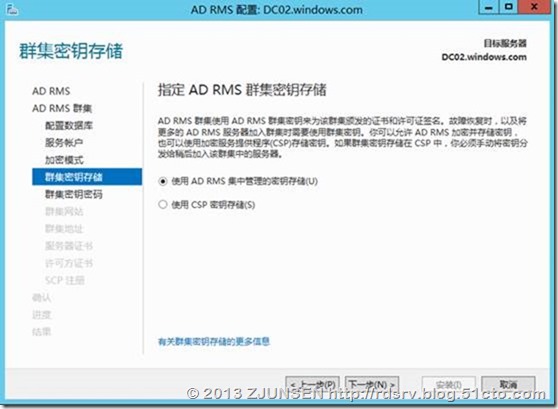Image resolution: width=558 pixels, height=409 pixels.
Task: Close the AD RMS 配置 window
Action: [x=534, y=7]
